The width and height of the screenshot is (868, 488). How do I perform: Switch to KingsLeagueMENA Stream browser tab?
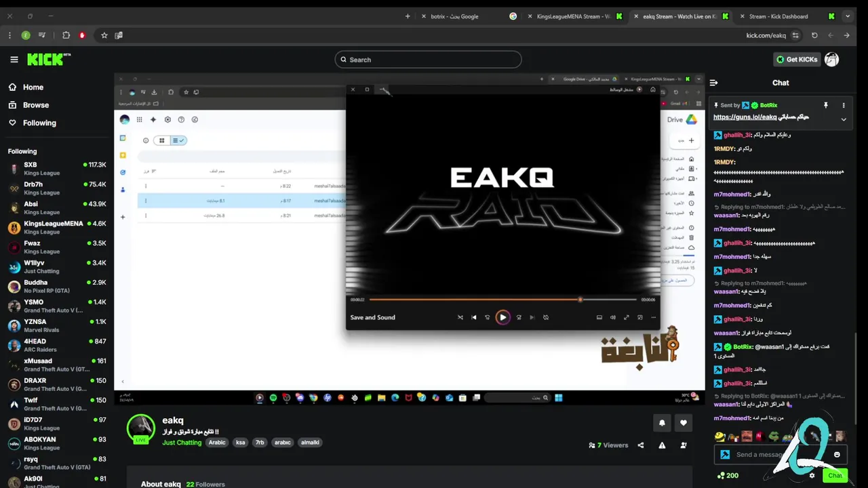[573, 16]
